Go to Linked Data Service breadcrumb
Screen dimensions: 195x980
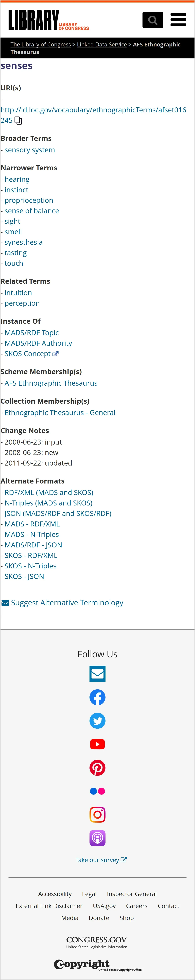click(102, 44)
